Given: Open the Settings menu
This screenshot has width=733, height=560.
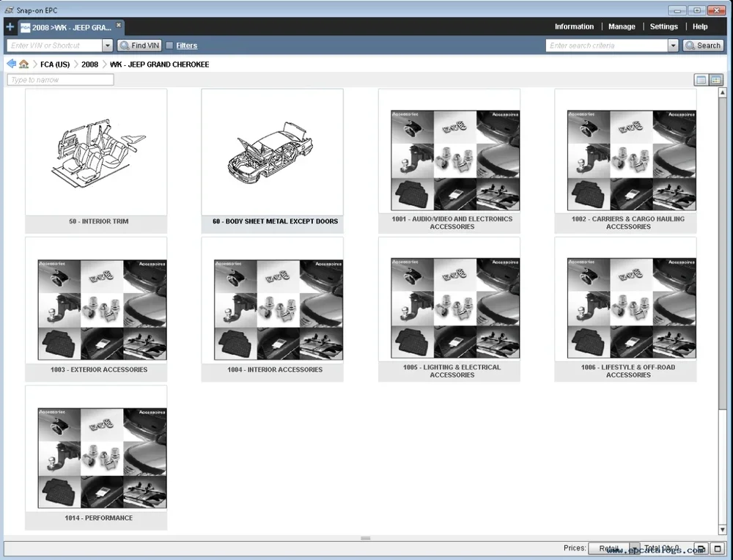Looking at the screenshot, I should point(663,26).
